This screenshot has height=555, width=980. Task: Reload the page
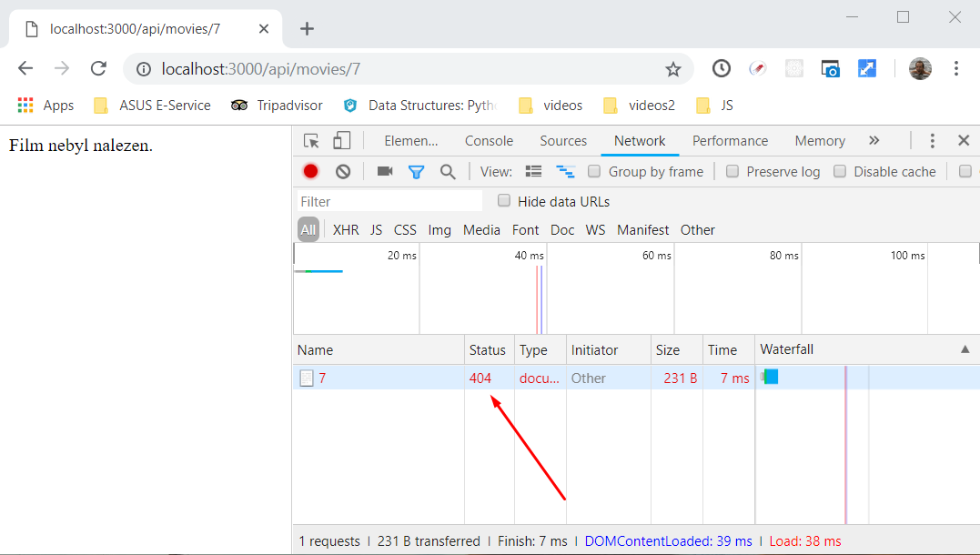(98, 69)
